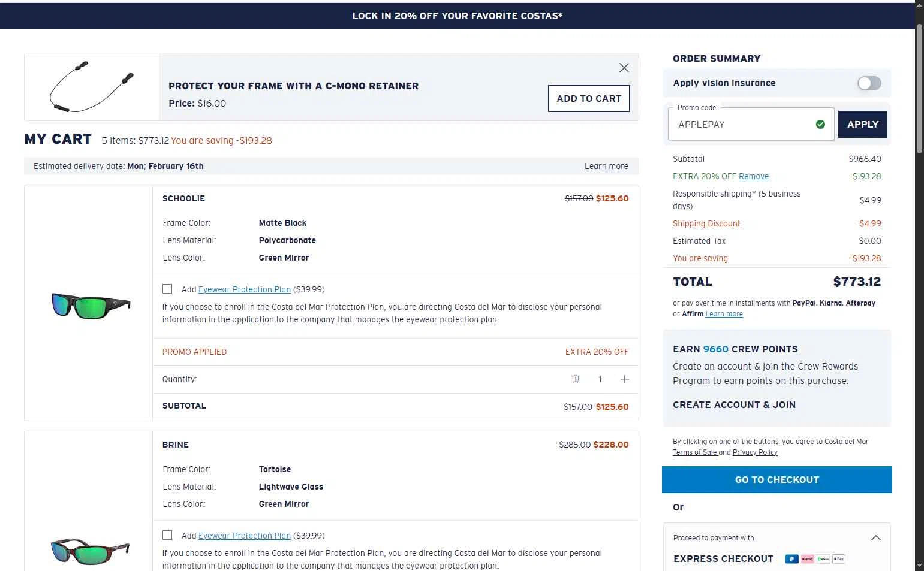Screen dimensions: 924x571
Task: Choose Klarna express checkout icon
Action: click(807, 559)
